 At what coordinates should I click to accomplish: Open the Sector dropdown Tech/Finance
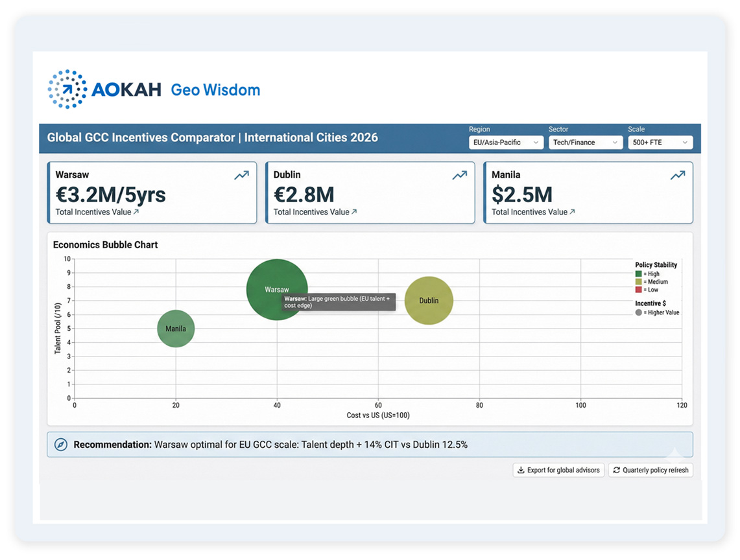(585, 143)
